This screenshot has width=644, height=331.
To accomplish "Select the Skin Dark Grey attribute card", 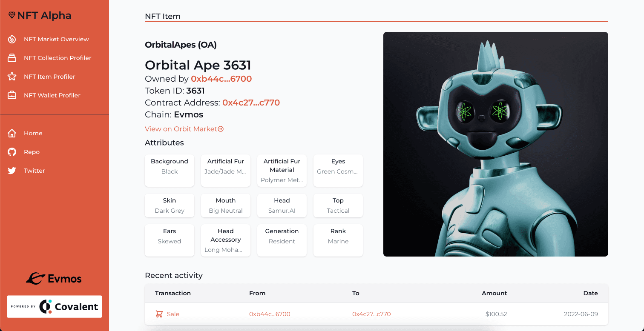I will click(x=170, y=205).
